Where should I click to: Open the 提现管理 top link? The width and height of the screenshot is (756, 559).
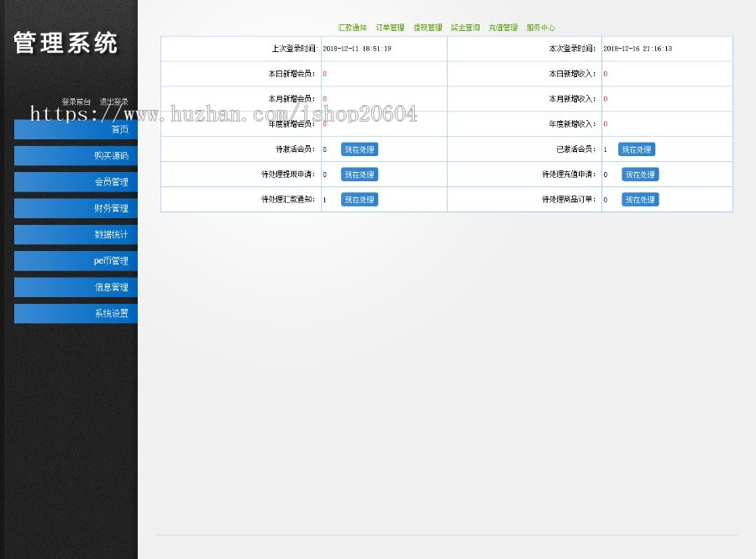click(428, 28)
